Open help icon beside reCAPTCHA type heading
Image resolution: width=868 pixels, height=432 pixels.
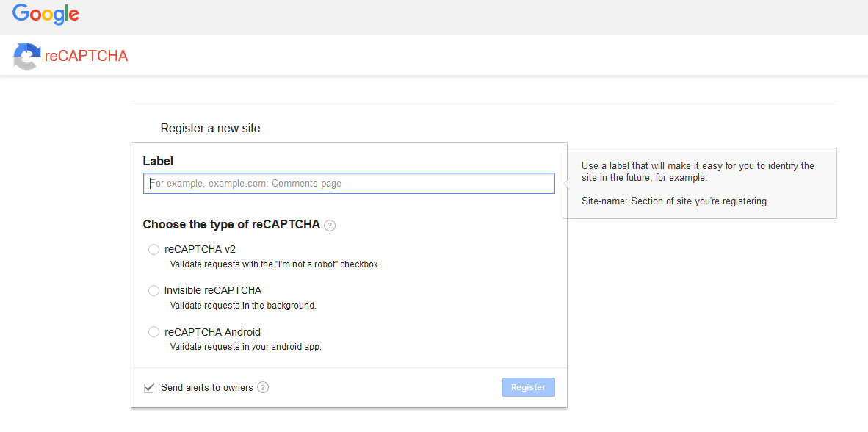pyautogui.click(x=330, y=226)
